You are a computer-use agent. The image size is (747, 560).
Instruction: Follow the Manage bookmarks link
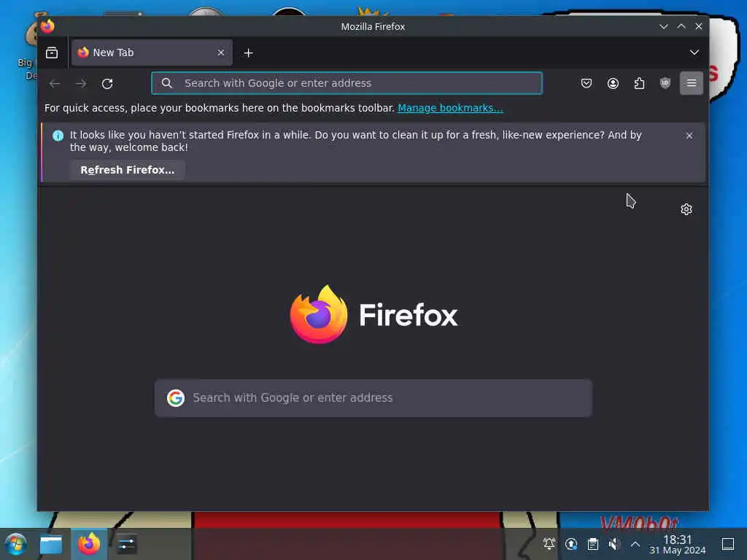click(450, 108)
